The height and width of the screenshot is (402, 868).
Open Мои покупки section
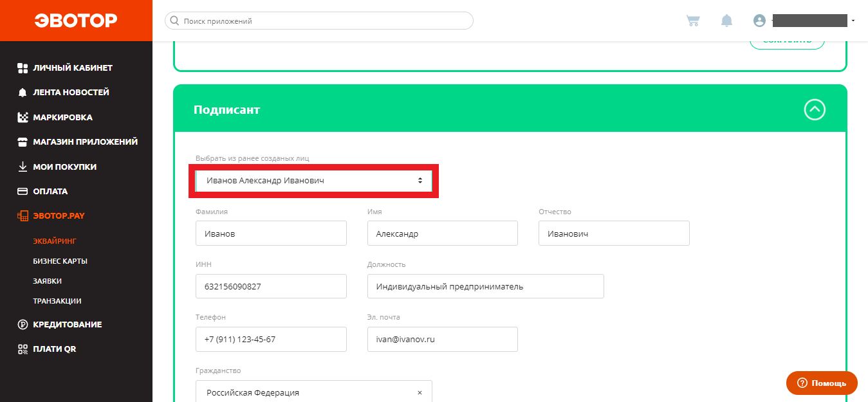[64, 167]
